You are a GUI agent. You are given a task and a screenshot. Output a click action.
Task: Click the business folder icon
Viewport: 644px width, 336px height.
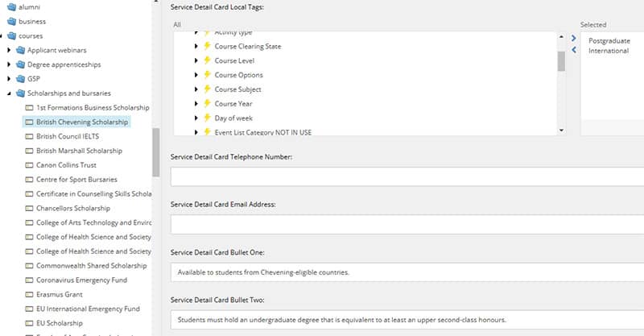(12, 22)
